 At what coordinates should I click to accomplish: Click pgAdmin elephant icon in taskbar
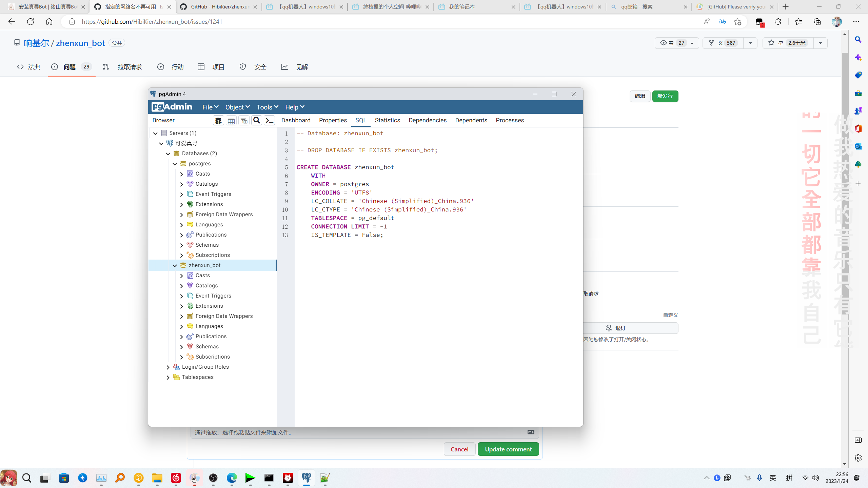307,478
